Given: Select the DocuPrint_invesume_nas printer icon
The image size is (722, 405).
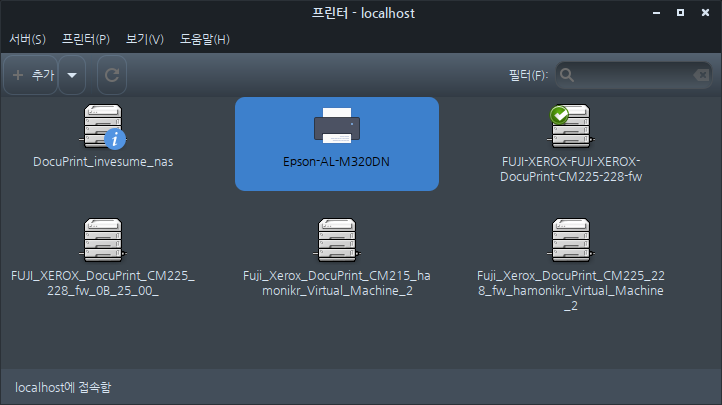Looking at the screenshot, I should (x=103, y=127).
